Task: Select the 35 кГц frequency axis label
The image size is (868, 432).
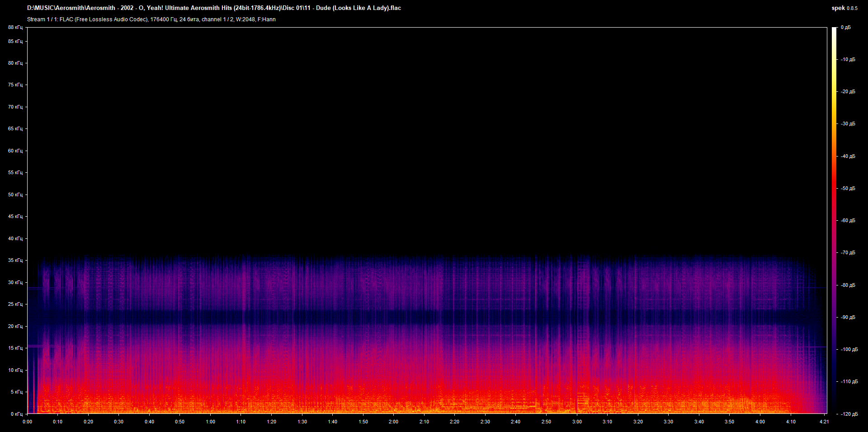Action: tap(15, 261)
